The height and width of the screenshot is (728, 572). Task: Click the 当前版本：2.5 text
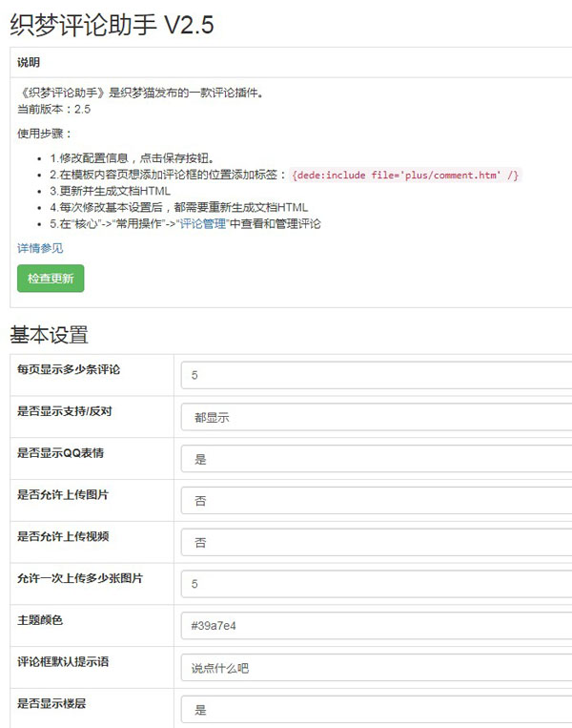click(53, 109)
